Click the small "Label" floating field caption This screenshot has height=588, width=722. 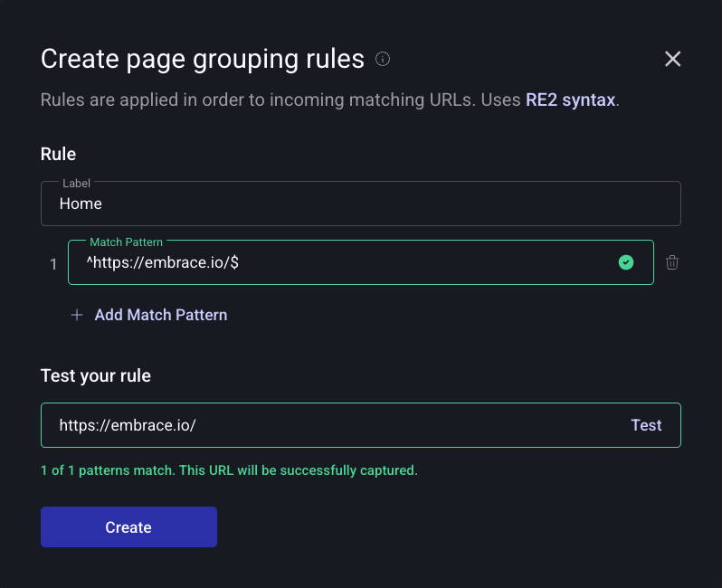(76, 183)
